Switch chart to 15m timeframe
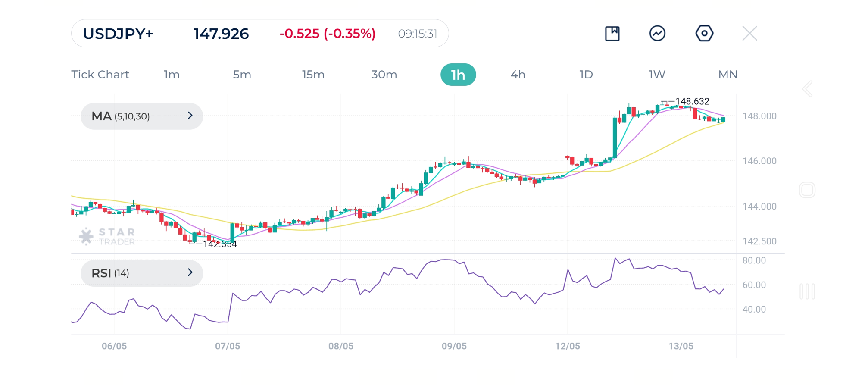This screenshot has width=868, height=385. 313,75
